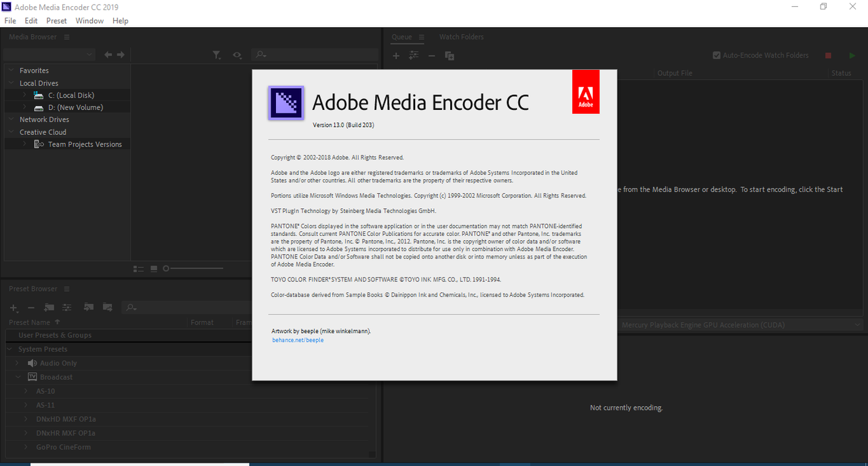Go forward in Media Browser navigation
Viewport: 868px width, 466px height.
[121, 55]
